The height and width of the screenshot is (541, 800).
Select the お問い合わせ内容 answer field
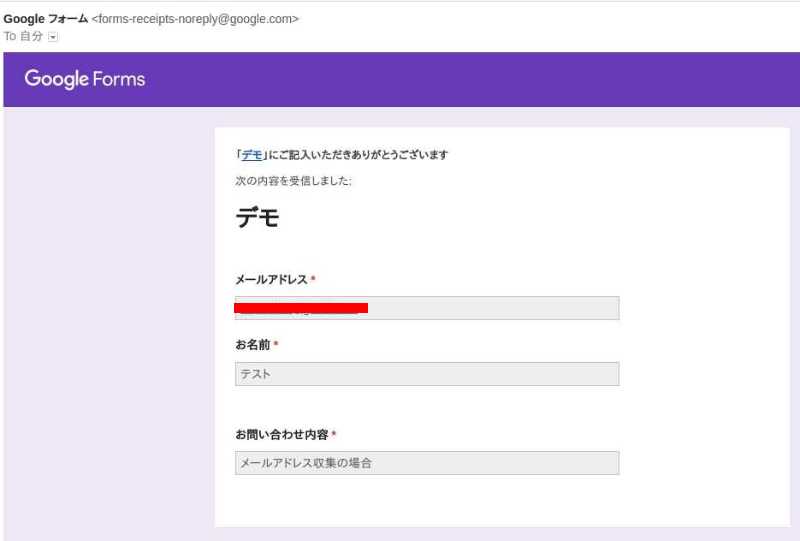coord(427,463)
